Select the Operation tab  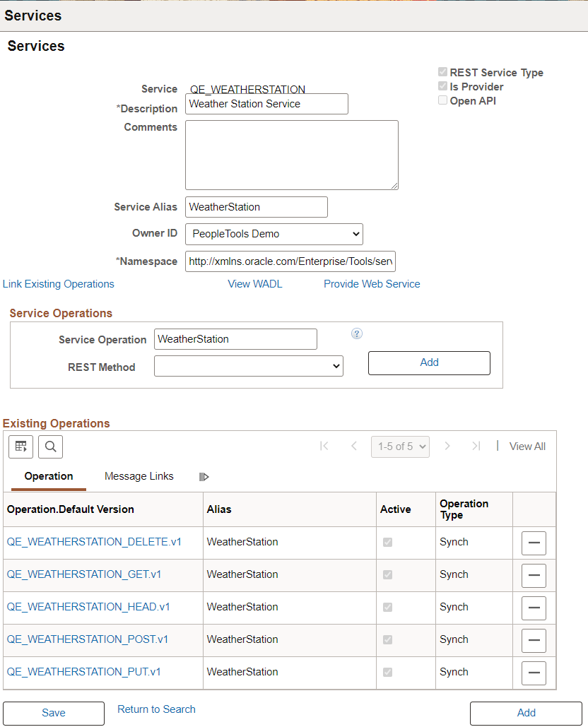tap(49, 476)
